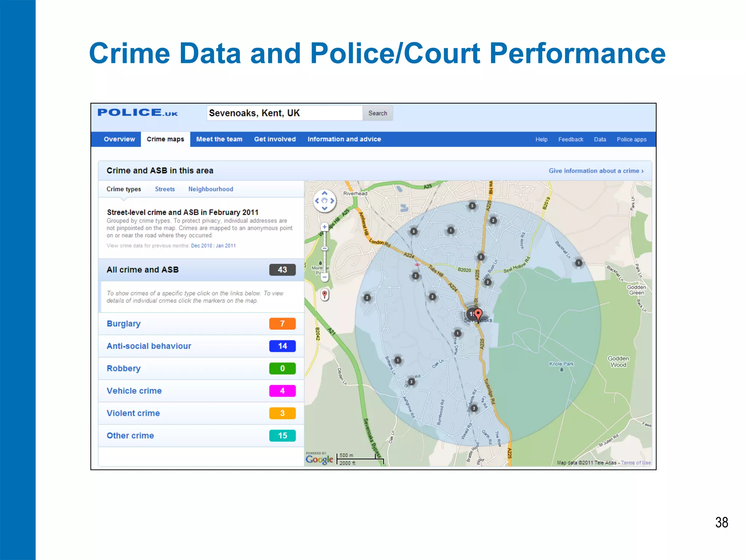The image size is (747, 560).
Task: Click the Sevenoaks, Kent, UK search field
Action: (285, 113)
